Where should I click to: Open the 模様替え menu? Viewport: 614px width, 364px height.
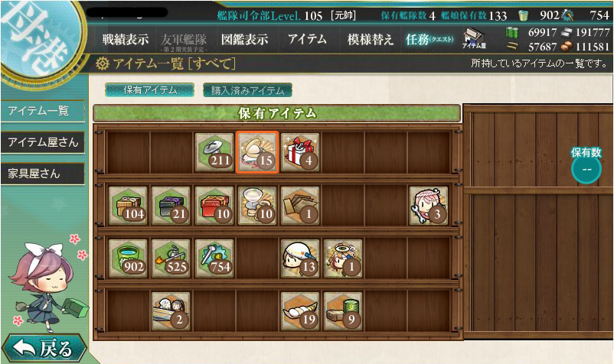[x=370, y=40]
